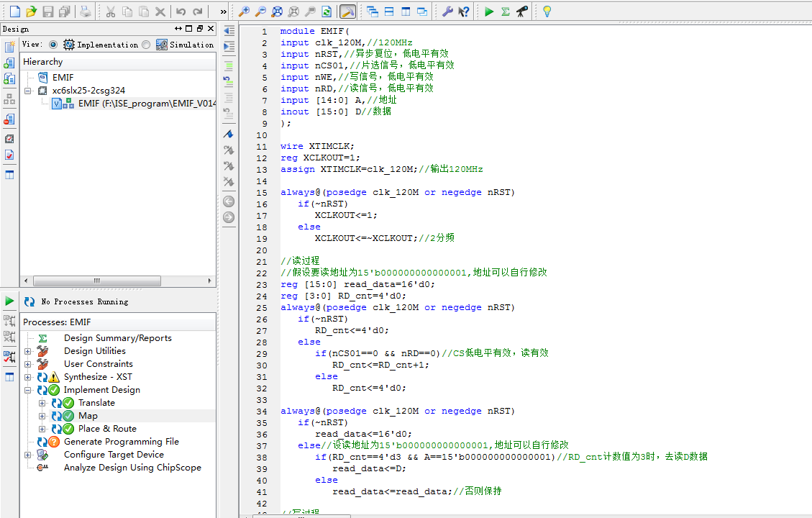Click the green Run process arrow in Processes panel
Screen dimensions: 812x518
(9, 301)
